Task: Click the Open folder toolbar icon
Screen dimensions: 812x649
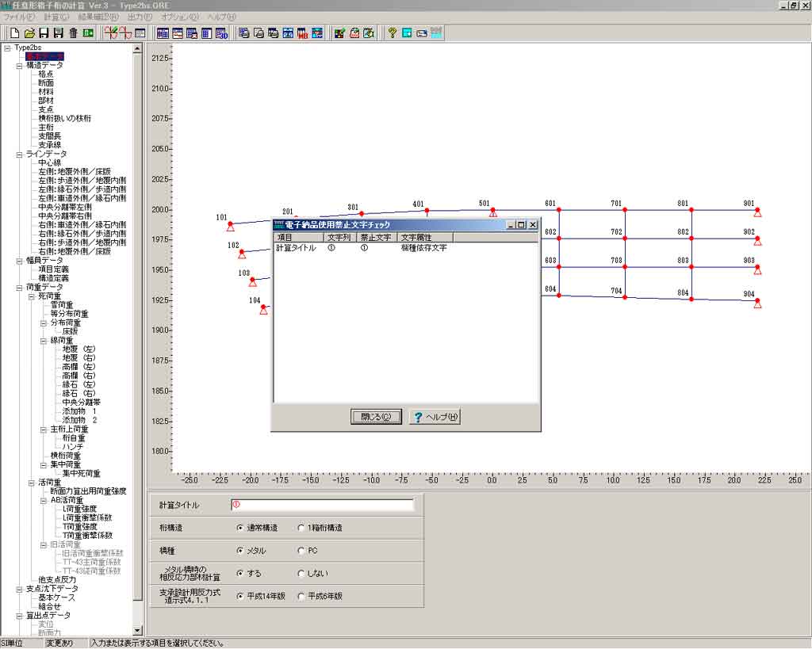Action: [x=29, y=33]
